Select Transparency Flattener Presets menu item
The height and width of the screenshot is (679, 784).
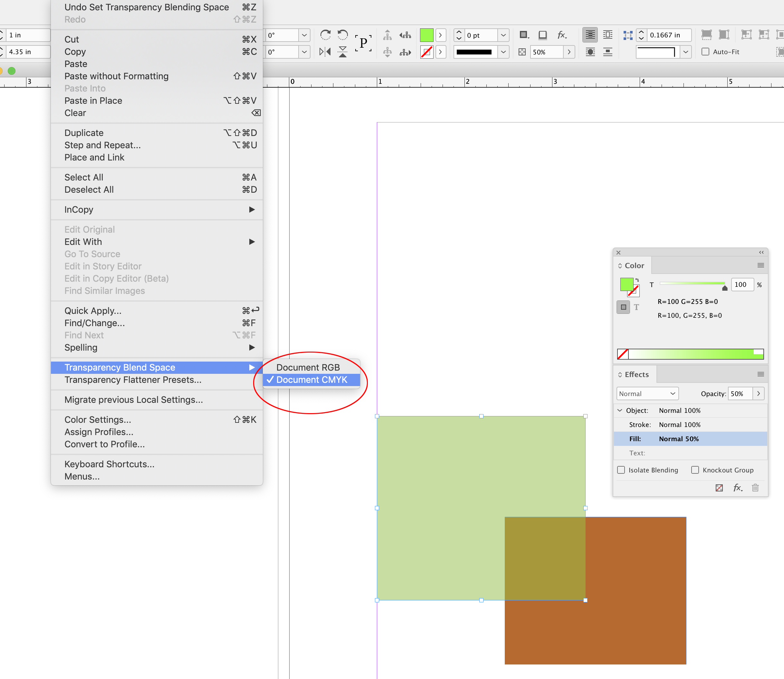click(133, 380)
